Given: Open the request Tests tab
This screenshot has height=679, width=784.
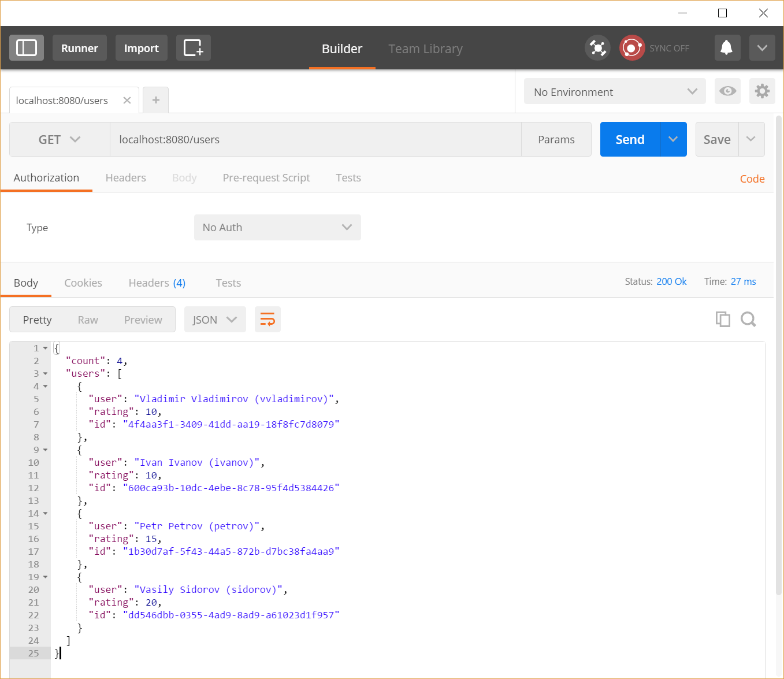Looking at the screenshot, I should point(348,178).
